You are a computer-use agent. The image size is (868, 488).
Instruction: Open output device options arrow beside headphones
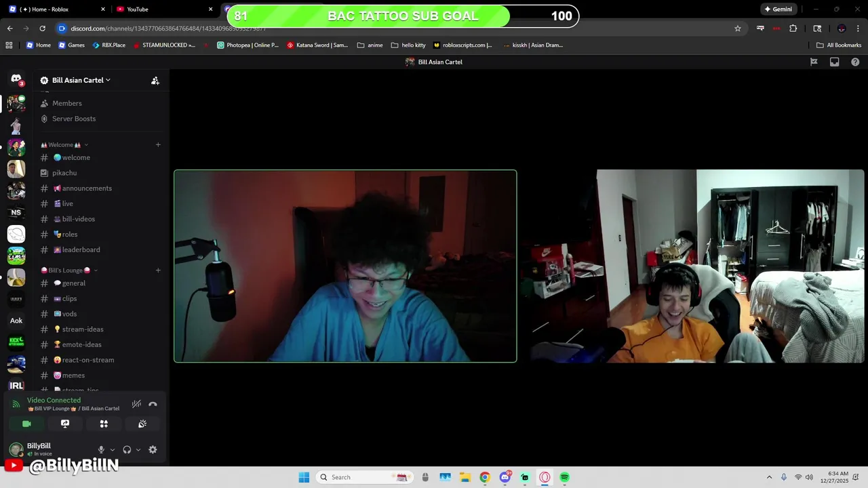(138, 449)
